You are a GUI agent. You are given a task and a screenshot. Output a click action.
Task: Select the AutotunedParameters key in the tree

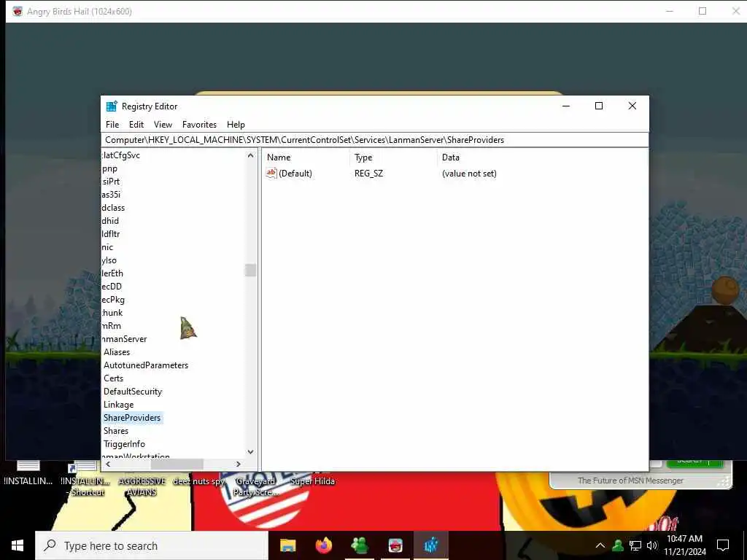point(146,365)
